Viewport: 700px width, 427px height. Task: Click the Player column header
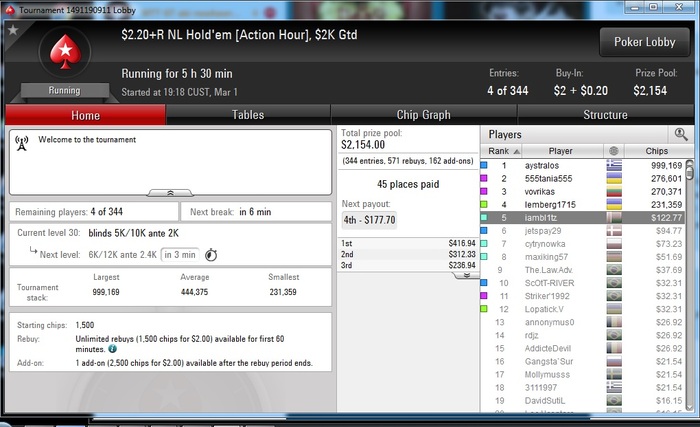tap(562, 151)
